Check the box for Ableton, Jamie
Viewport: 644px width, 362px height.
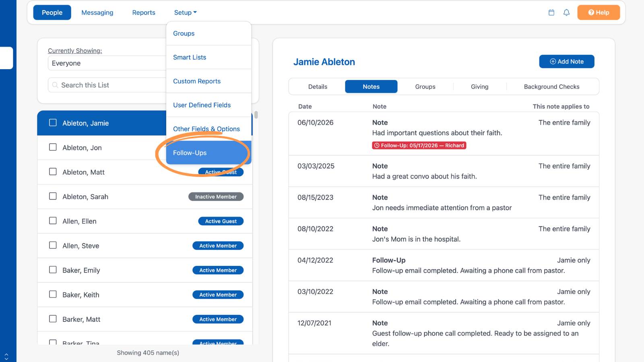(53, 122)
